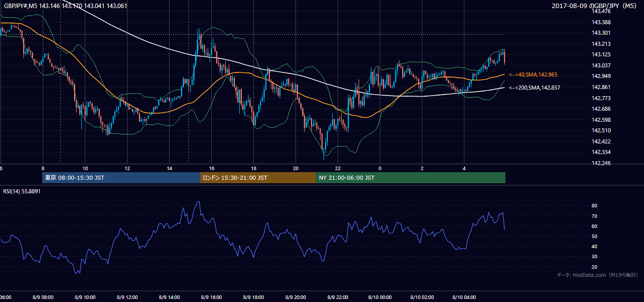Image resolution: width=644 pixels, height=302 pixels.
Task: Click the 8/10 00:00 time axis label
Action: point(379,297)
